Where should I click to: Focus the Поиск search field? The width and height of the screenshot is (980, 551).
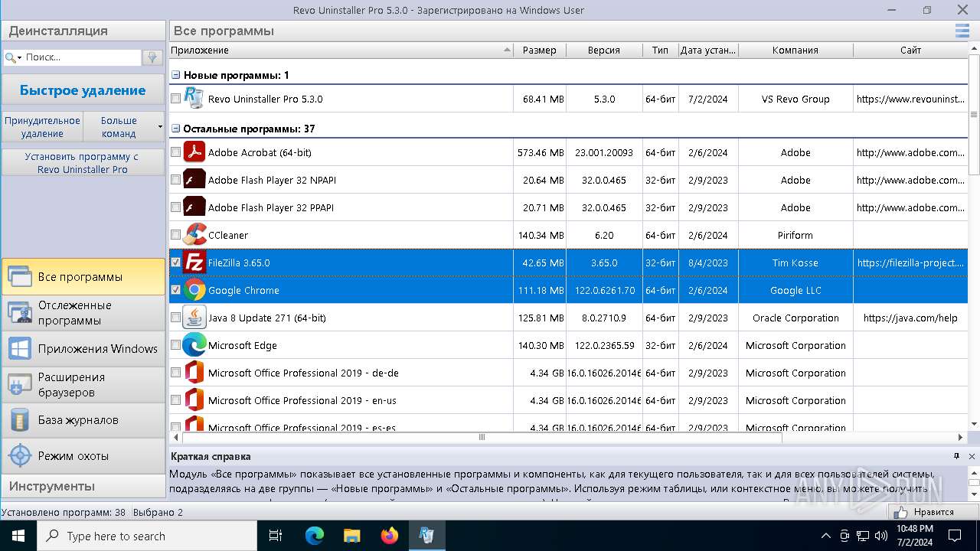coord(82,57)
